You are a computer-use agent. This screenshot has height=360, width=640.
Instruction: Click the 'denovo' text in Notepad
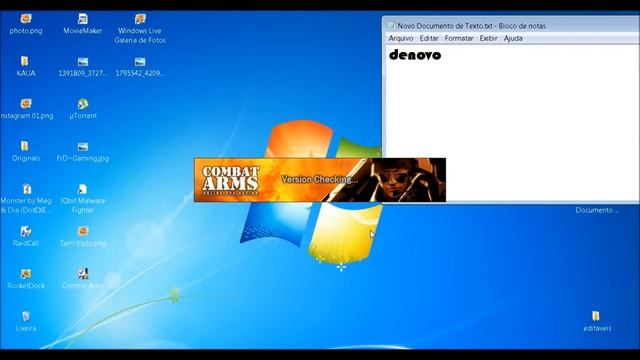click(415, 55)
